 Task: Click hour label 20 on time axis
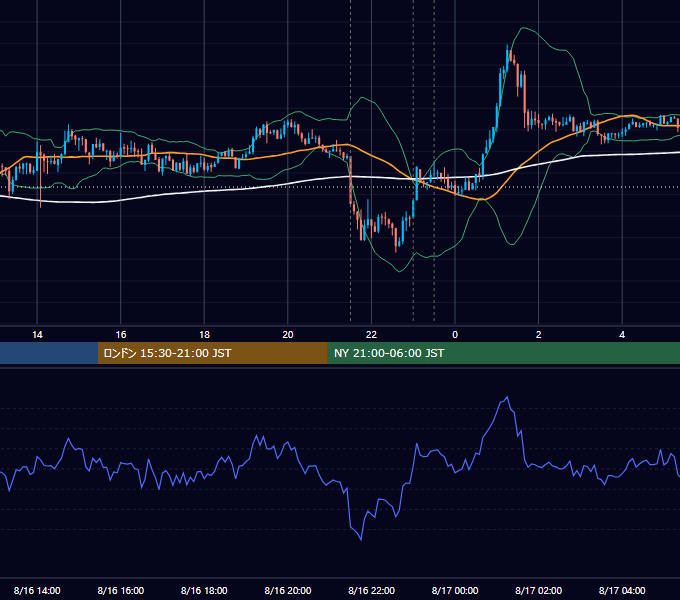point(288,335)
